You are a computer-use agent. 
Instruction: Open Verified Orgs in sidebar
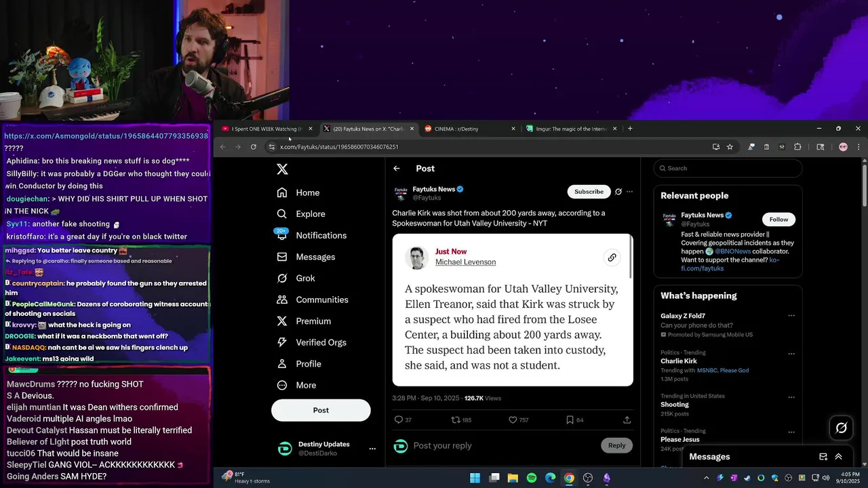pyautogui.click(x=312, y=342)
